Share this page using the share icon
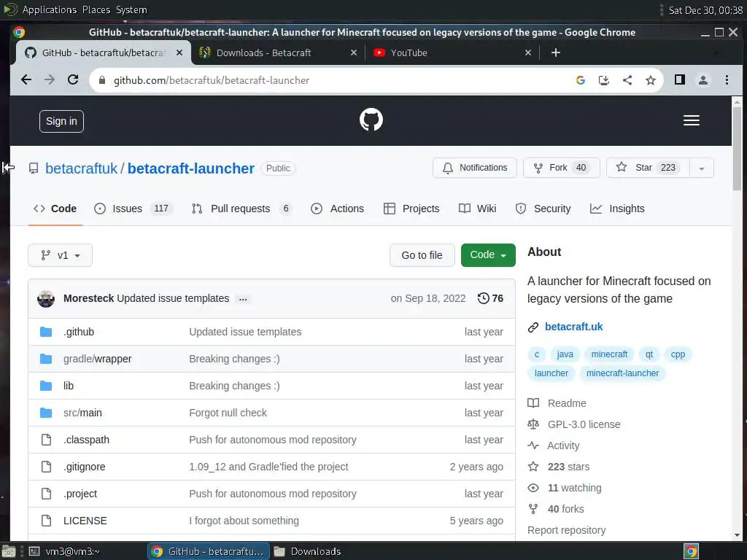This screenshot has height=560, width=747. [627, 80]
